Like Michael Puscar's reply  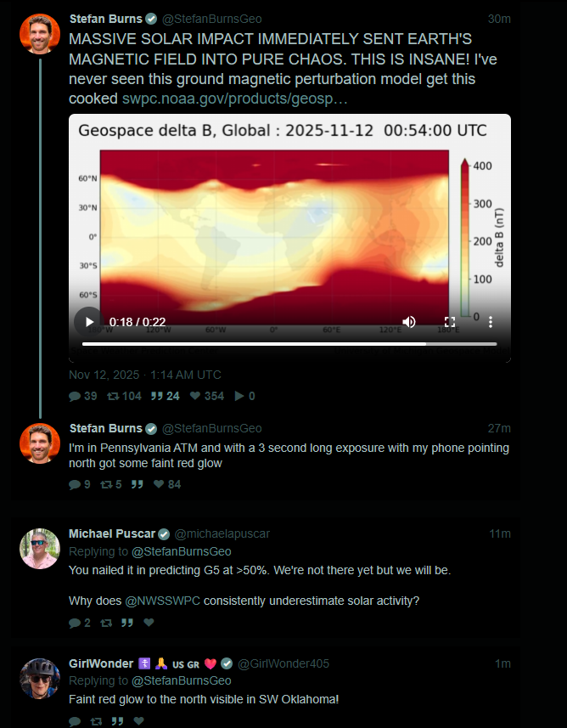[149, 622]
